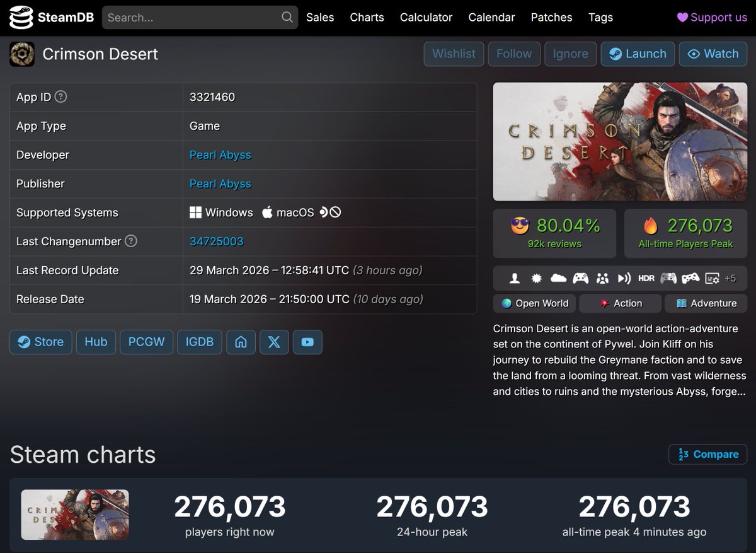756x553 pixels.
Task: Click the App ID help icon
Action: 60,97
